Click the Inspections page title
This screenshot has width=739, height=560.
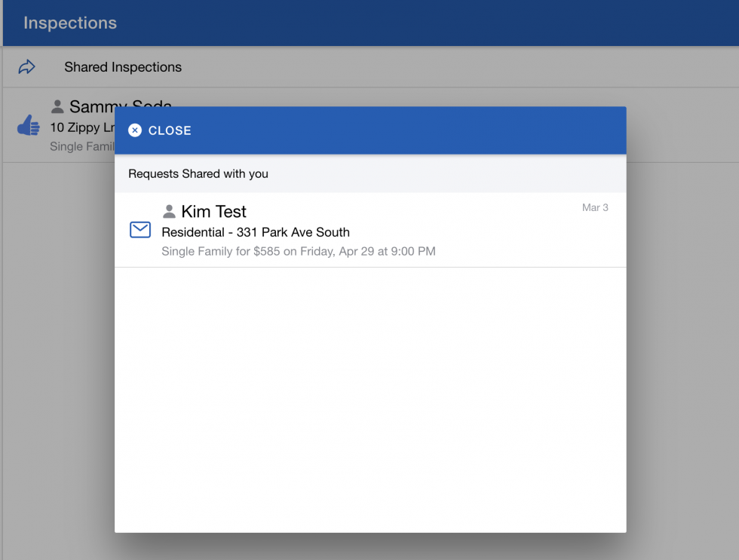click(x=70, y=23)
